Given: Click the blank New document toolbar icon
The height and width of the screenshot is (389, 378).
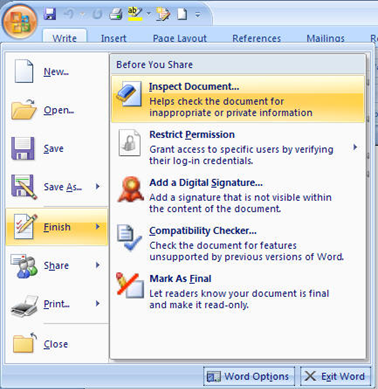Looking at the screenshot, I should pos(182,14).
